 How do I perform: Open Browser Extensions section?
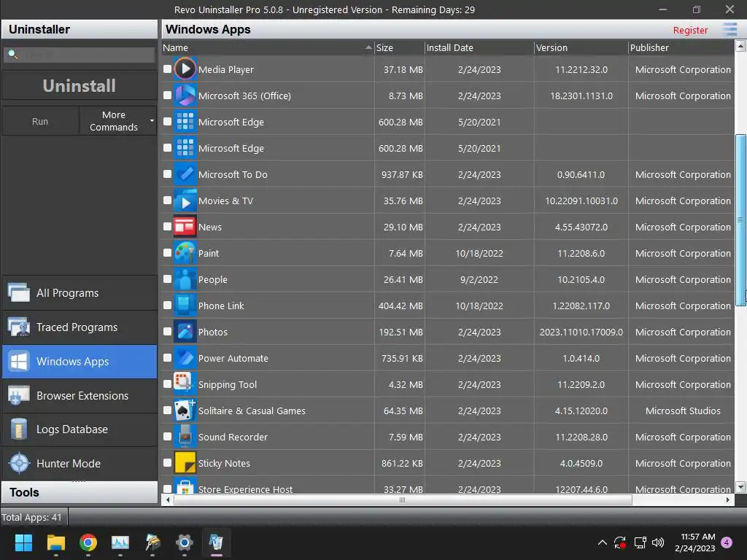pos(80,396)
